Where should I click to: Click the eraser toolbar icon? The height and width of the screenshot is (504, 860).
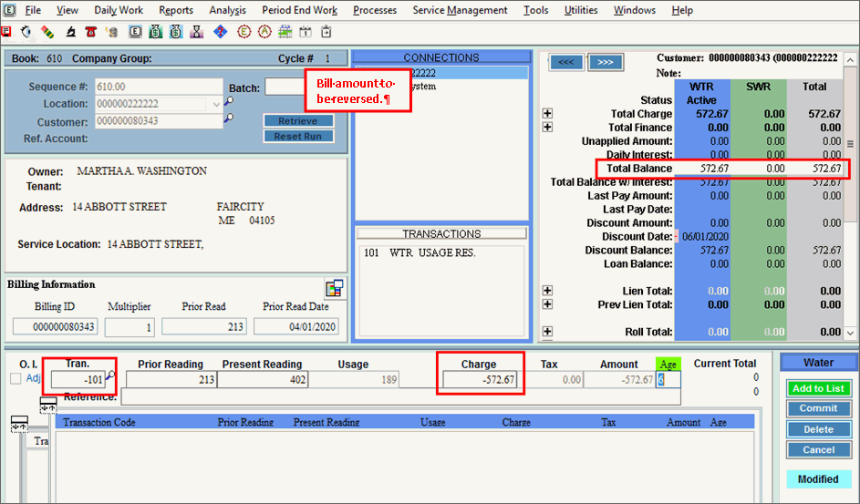point(47,32)
